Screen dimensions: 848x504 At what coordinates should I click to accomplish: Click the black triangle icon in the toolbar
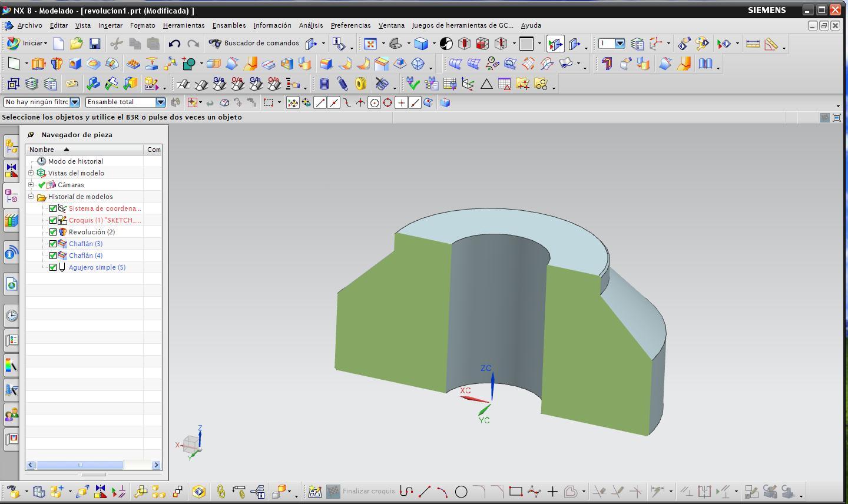[486, 84]
